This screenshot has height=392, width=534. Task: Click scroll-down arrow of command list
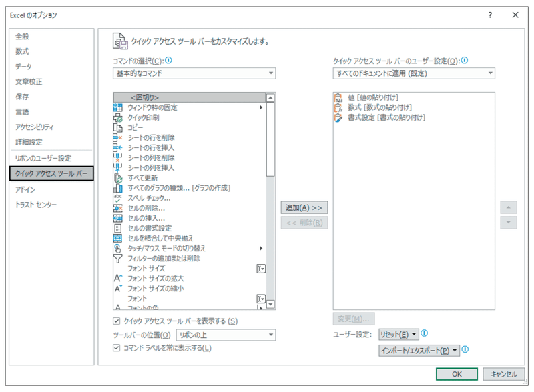tap(270, 304)
